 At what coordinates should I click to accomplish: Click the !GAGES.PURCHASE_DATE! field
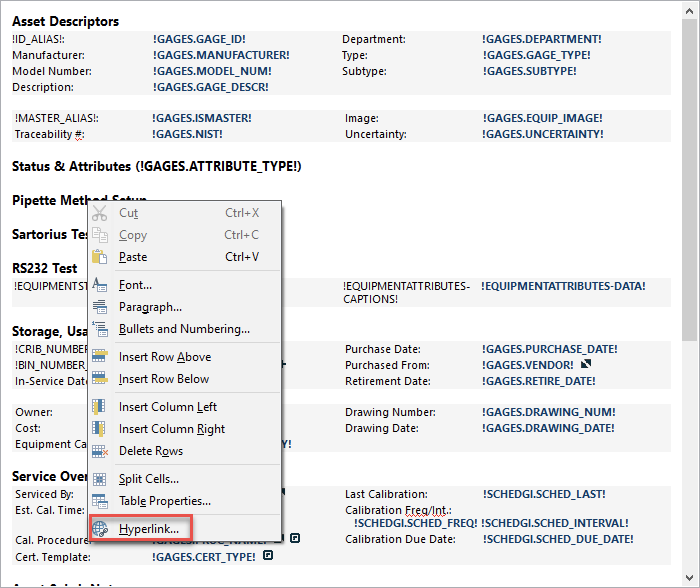(x=549, y=349)
